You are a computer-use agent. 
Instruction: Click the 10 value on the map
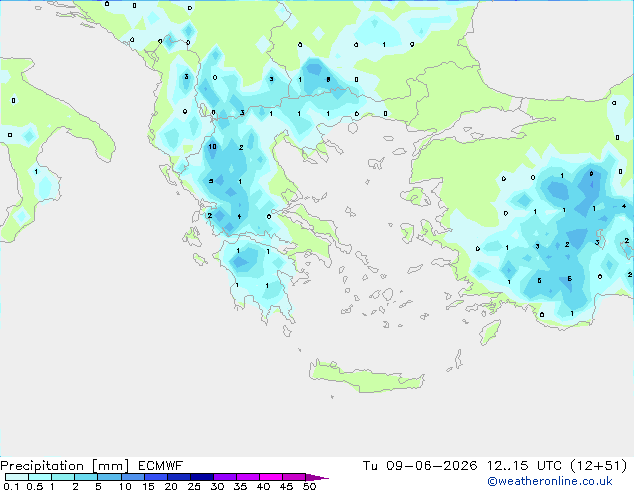212,147
